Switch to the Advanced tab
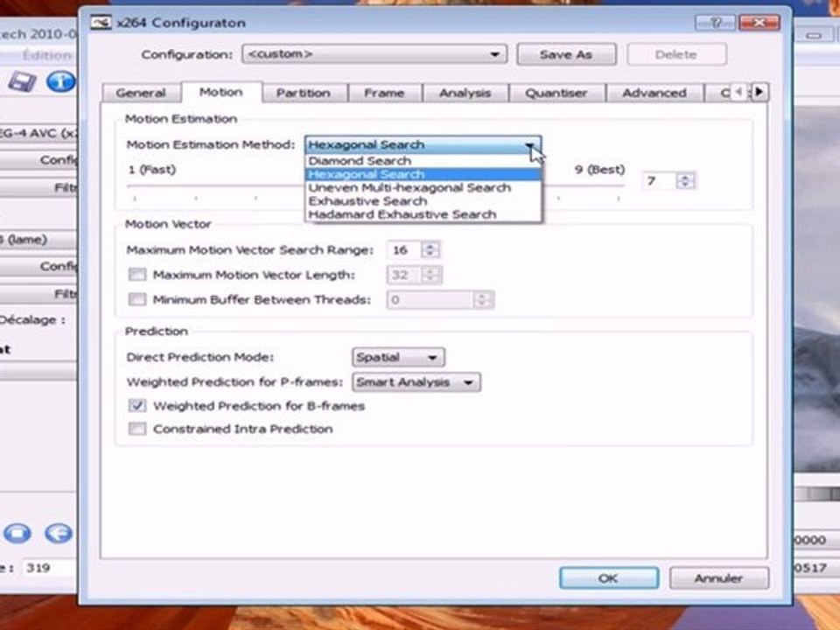 (x=654, y=93)
